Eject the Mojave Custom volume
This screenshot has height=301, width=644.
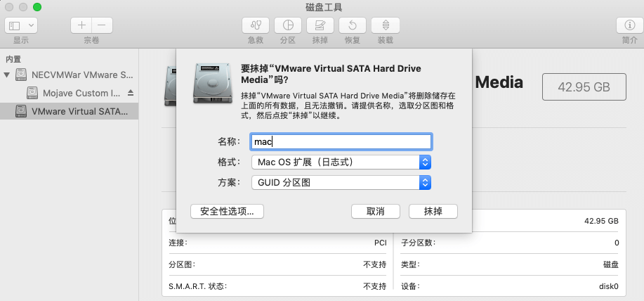point(131,93)
